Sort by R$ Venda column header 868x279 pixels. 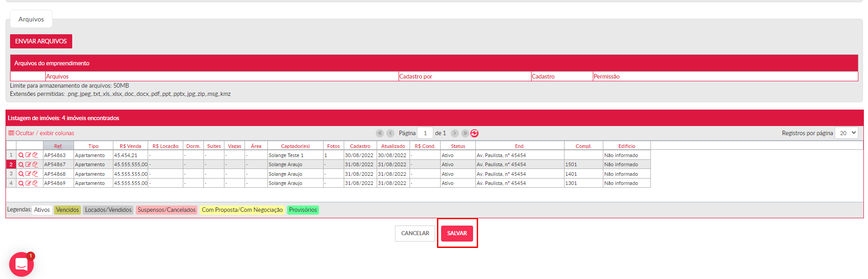click(x=130, y=146)
